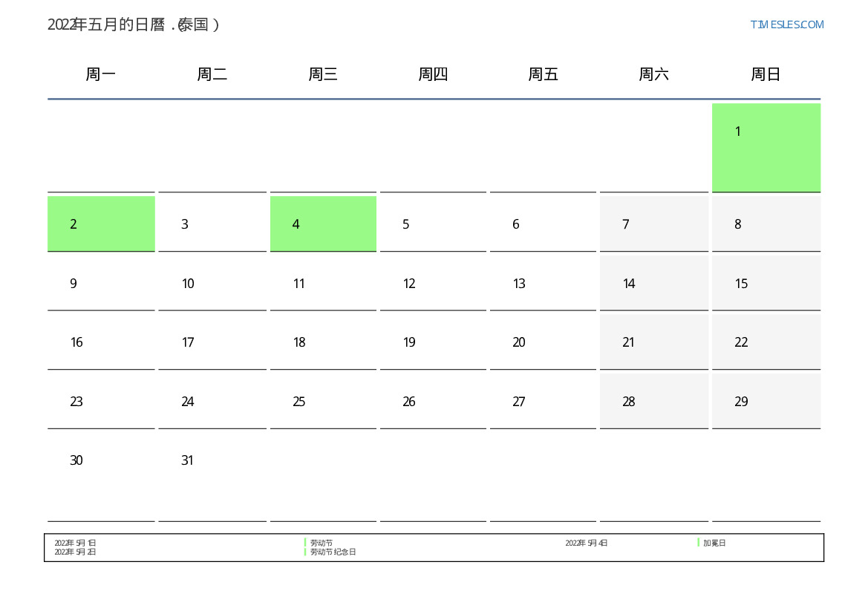Image resolution: width=868 pixels, height=614 pixels.
Task: Select May 13 on the calendar
Action: (x=543, y=283)
